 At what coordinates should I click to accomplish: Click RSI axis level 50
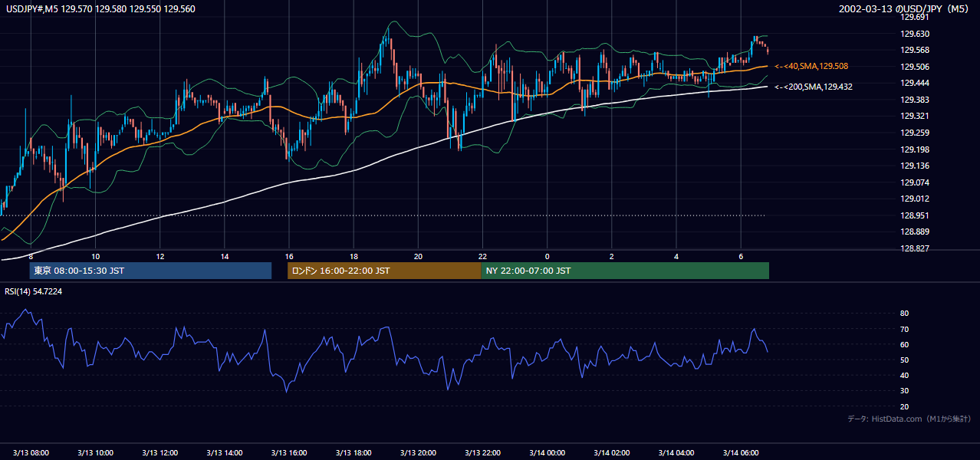(905, 360)
